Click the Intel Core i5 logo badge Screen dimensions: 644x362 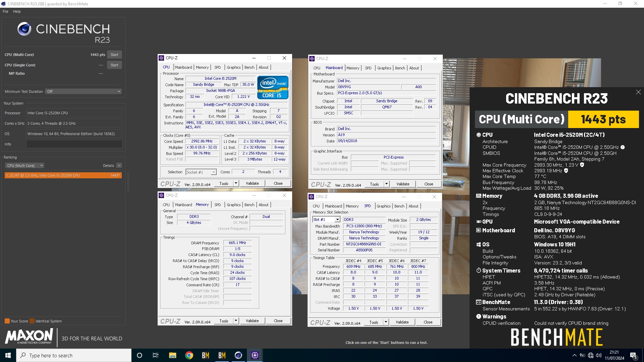273,87
